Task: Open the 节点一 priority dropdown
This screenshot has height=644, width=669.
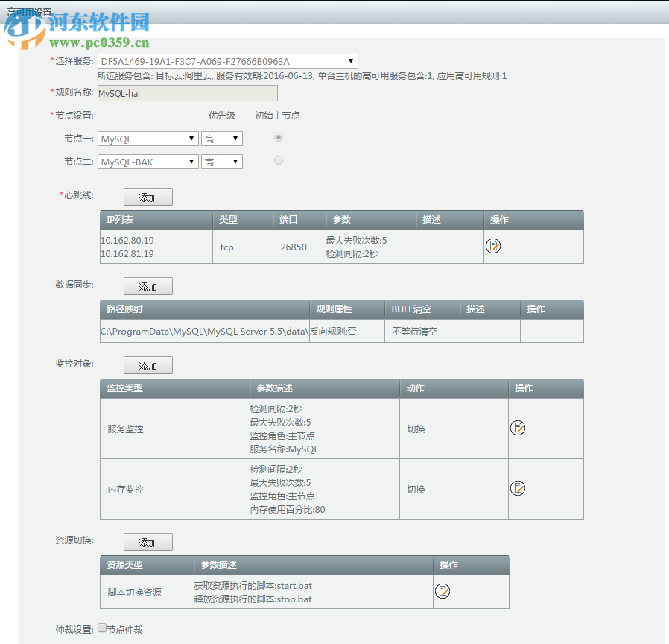Action: pos(222,139)
